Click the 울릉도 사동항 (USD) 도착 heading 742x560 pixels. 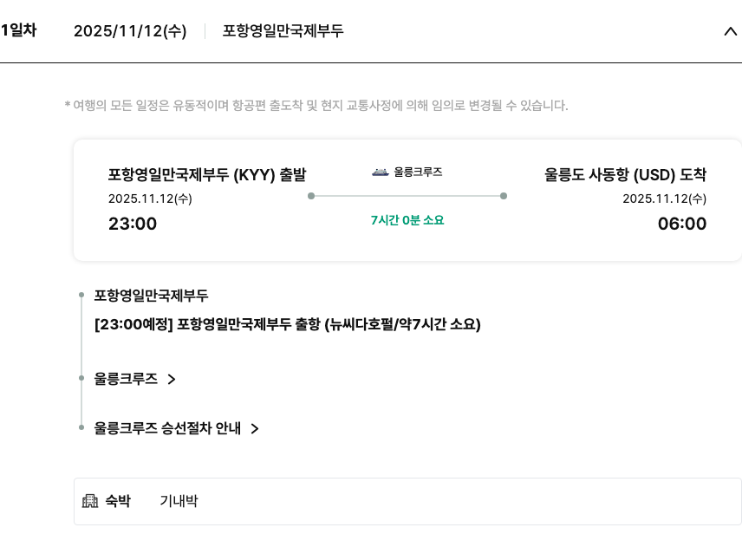pyautogui.click(x=625, y=175)
